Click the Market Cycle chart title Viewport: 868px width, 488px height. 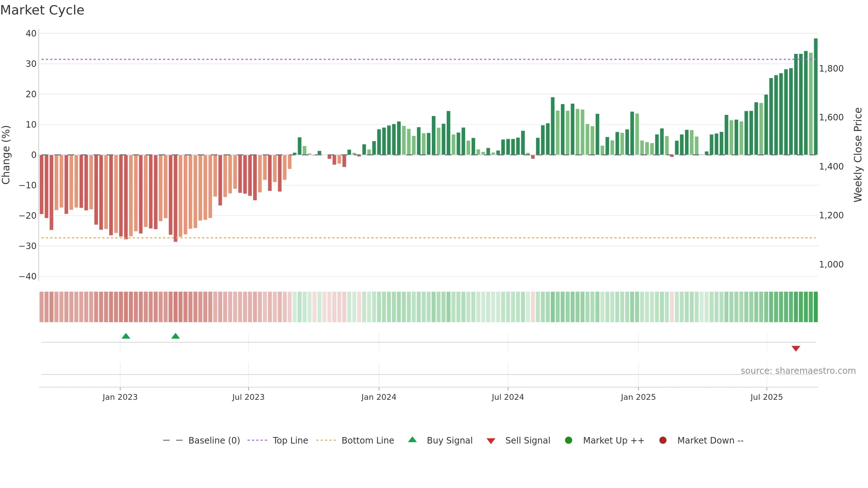[x=42, y=10]
